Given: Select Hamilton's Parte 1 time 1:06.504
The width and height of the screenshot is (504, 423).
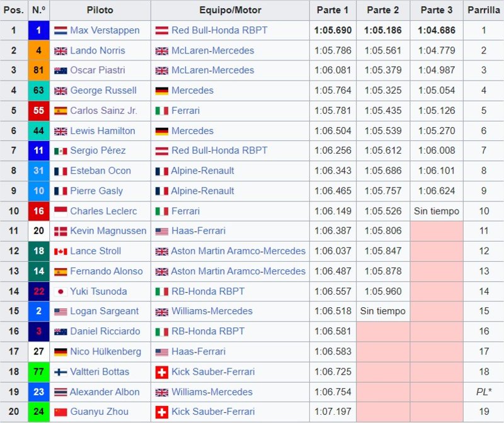Looking at the screenshot, I should (x=333, y=131).
